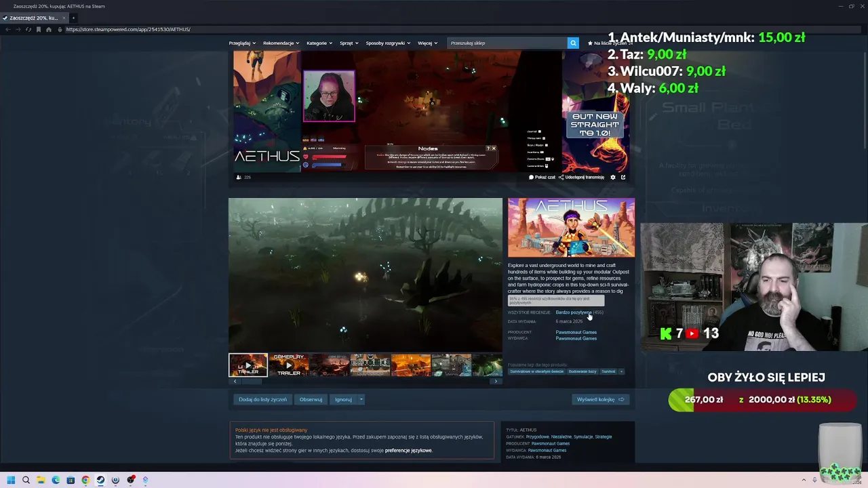Click the bookmark icon in the address bar row
The image size is (868, 488).
(x=39, y=29)
